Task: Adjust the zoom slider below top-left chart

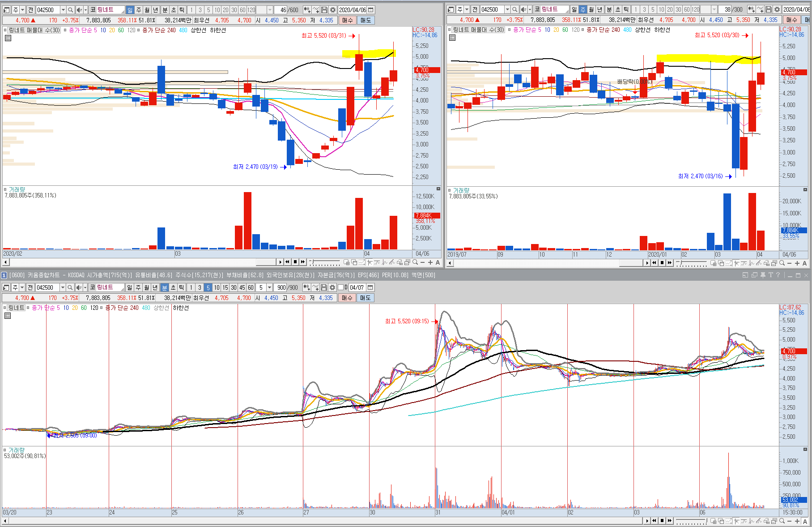Action: 324,262
